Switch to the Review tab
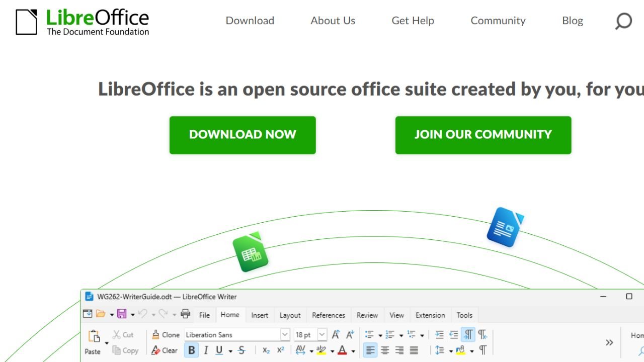The image size is (644, 362). (367, 315)
